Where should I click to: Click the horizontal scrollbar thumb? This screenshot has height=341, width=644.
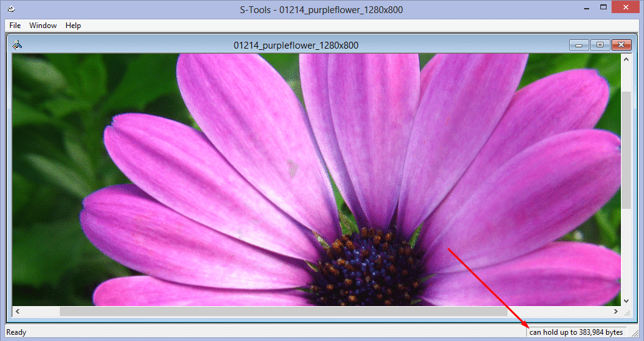coord(284,312)
